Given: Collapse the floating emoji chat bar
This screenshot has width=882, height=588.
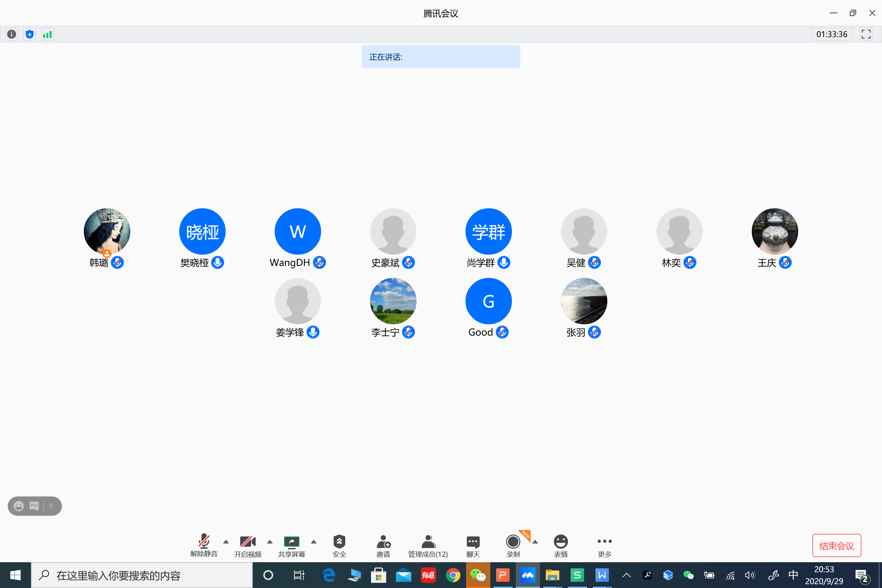Looking at the screenshot, I should click(x=51, y=506).
